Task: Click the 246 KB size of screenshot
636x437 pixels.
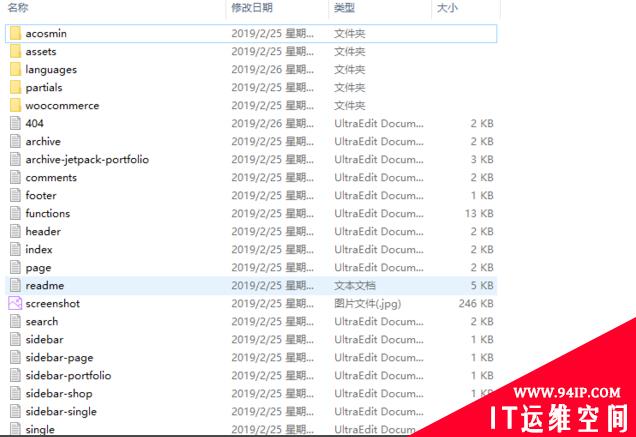Action: [x=476, y=303]
